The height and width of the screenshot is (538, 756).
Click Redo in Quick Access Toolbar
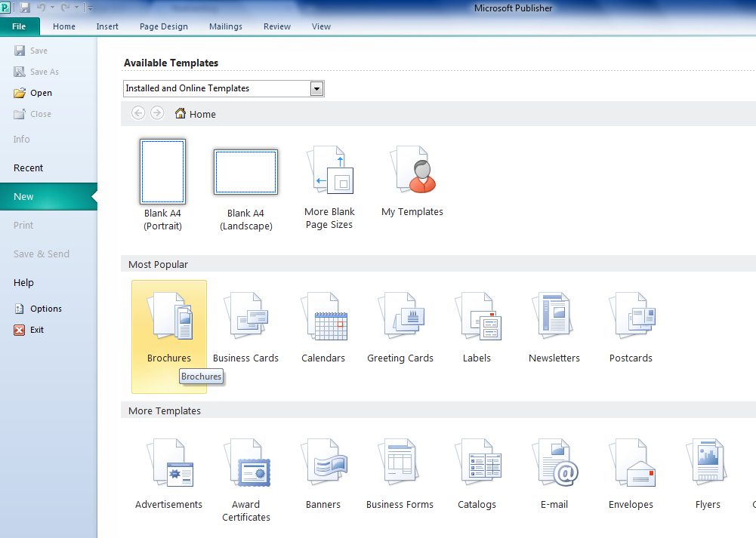66,8
